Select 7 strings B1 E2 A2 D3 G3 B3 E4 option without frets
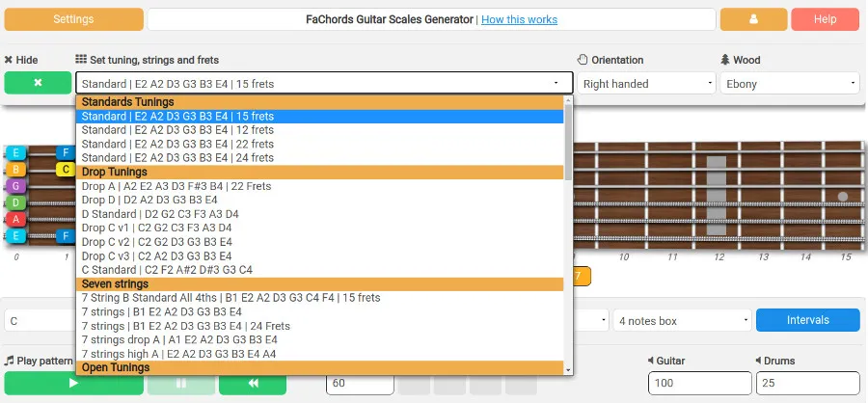 [320, 311]
